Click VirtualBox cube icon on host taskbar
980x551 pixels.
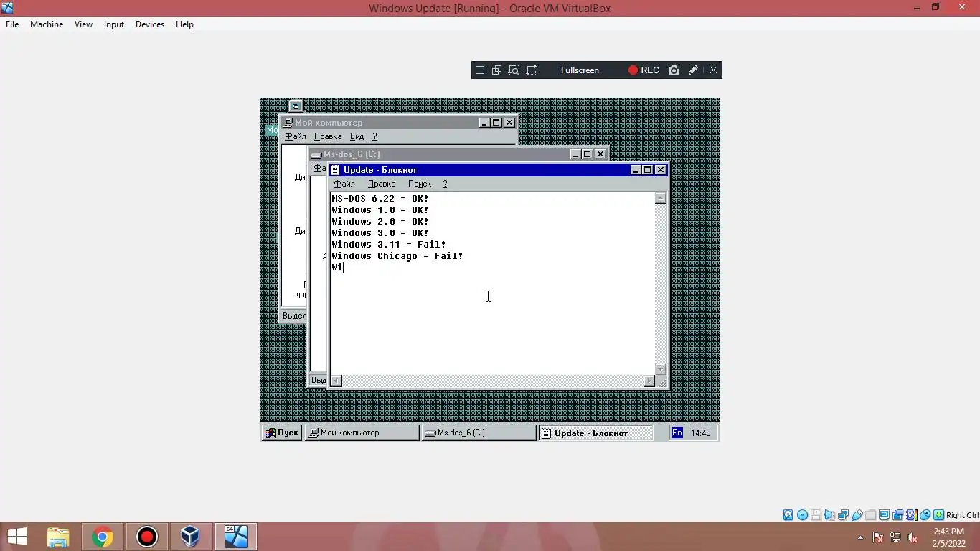pyautogui.click(x=190, y=537)
